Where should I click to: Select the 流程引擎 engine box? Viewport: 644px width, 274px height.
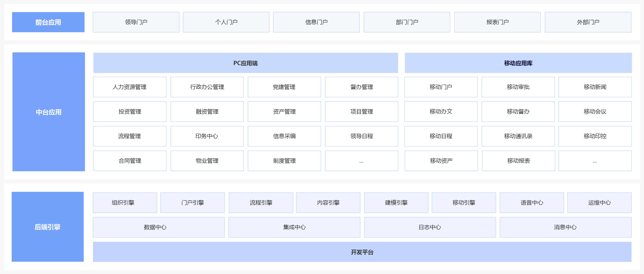(x=261, y=202)
